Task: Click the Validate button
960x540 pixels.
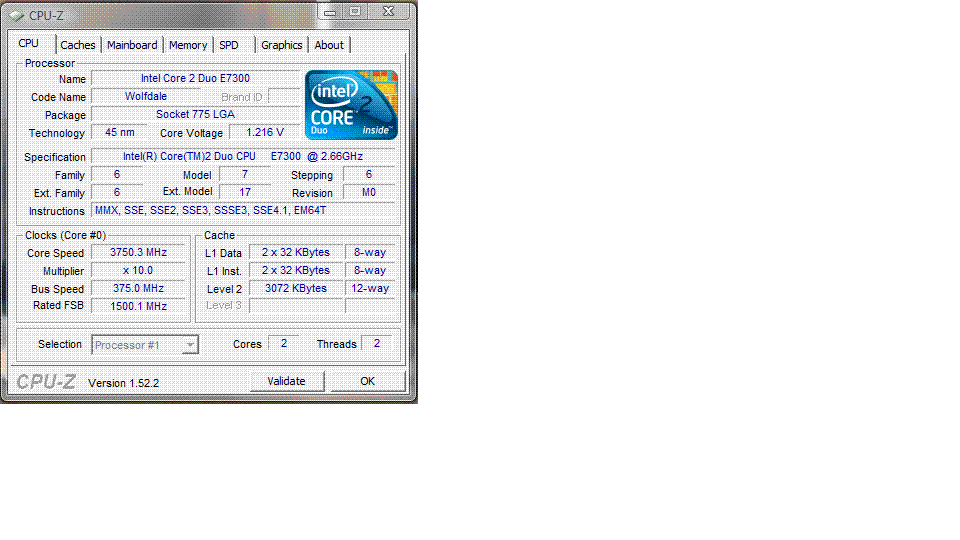Action: (287, 381)
